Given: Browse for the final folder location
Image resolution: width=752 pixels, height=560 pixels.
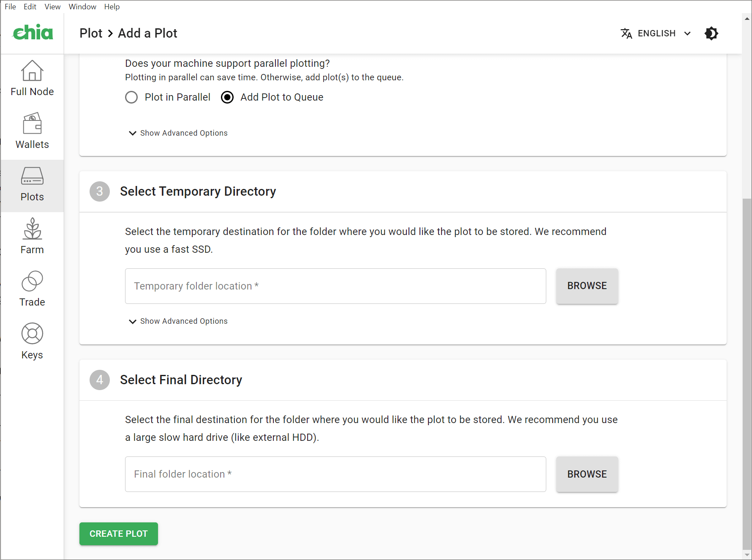Looking at the screenshot, I should 587,474.
